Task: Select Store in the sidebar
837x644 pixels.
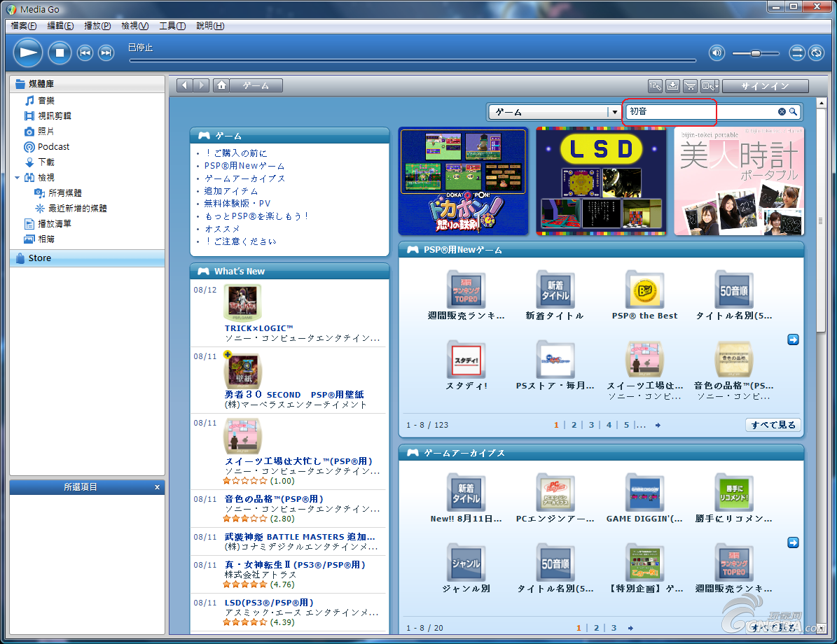Action: [x=87, y=258]
